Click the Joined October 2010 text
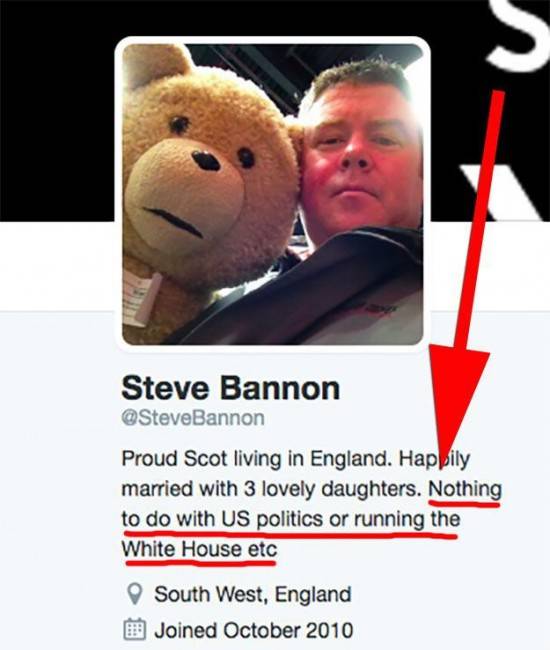This screenshot has width=550, height=650. coord(254,630)
